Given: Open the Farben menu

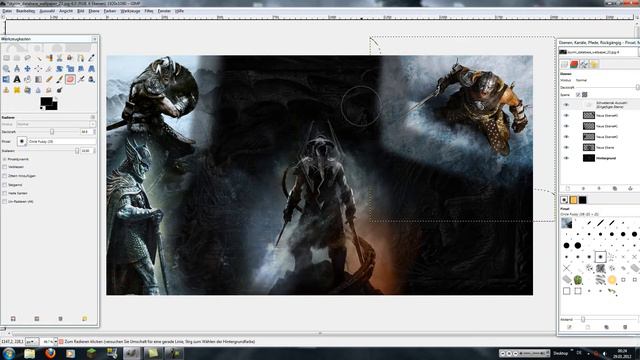Looking at the screenshot, I should pyautogui.click(x=110, y=11).
